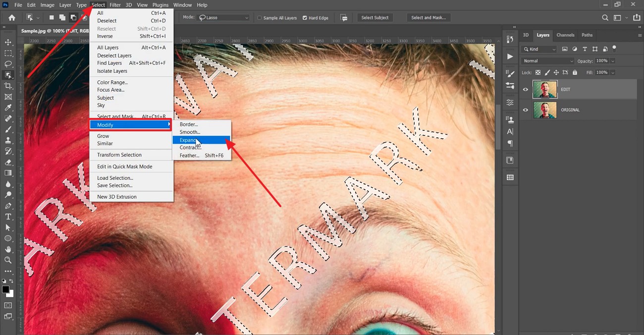Open the Opacity value dropdown arrow

(613, 61)
